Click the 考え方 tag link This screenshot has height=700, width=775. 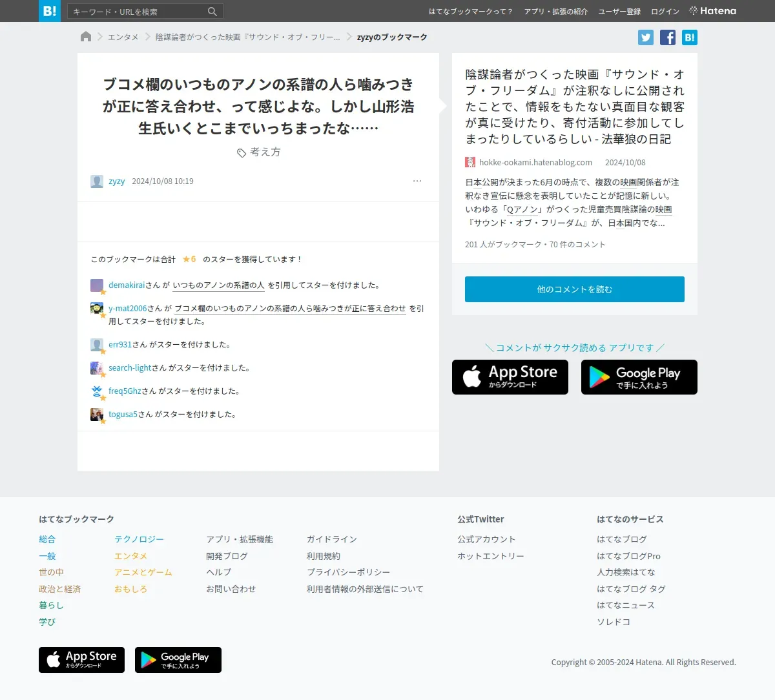coord(265,152)
